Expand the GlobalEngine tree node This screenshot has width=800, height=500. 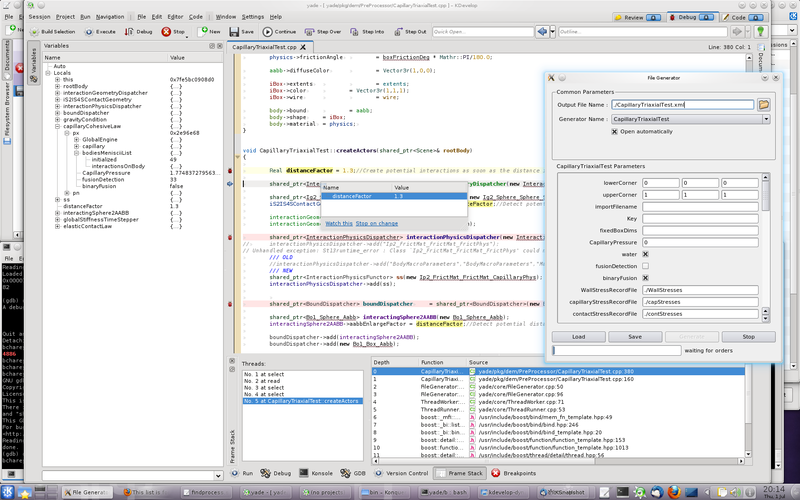[77, 139]
